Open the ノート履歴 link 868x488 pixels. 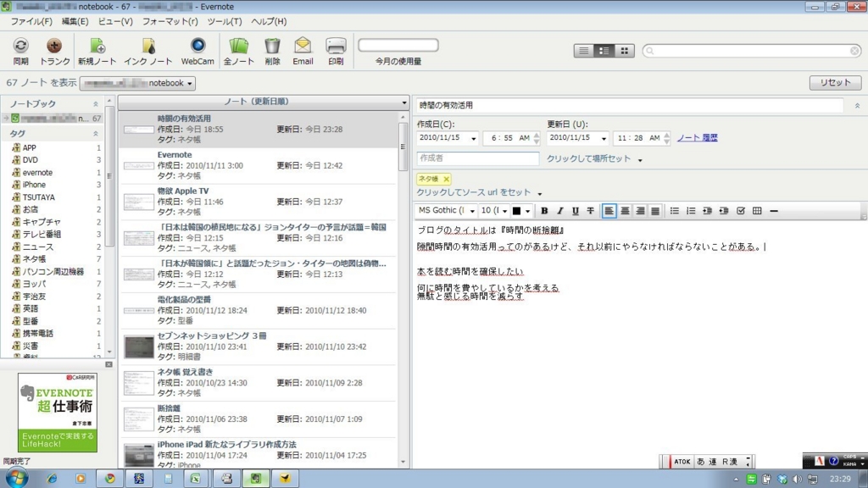click(697, 138)
